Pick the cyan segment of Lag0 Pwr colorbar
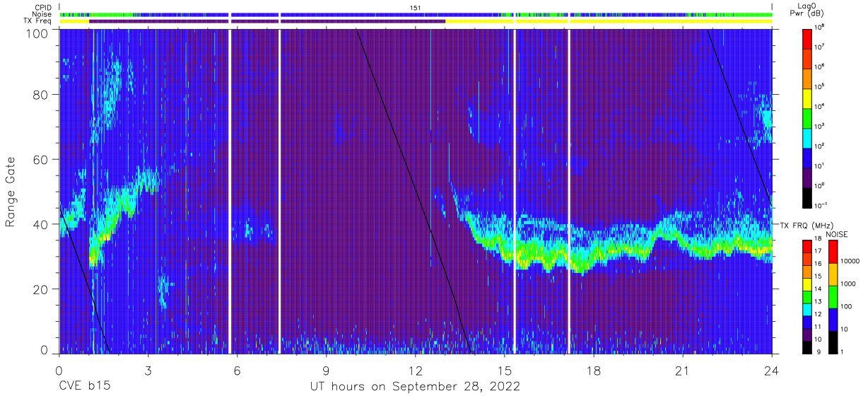 click(807, 137)
